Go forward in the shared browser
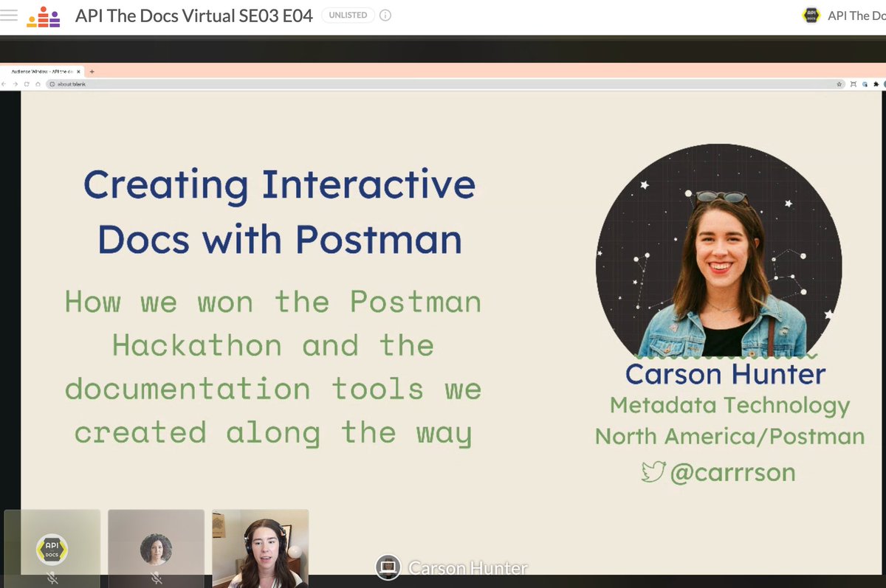This screenshot has width=886, height=588. click(16, 84)
